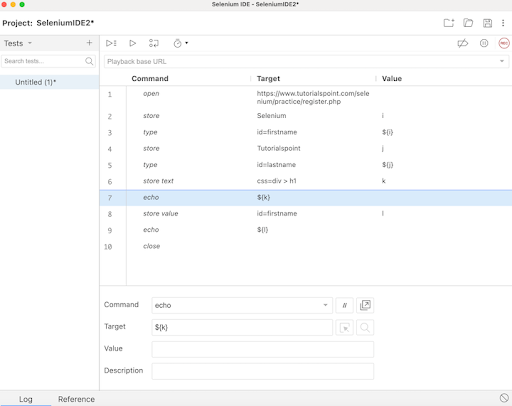Toggle Pause on exceptions icon
The height and width of the screenshot is (406, 512).
point(484,43)
